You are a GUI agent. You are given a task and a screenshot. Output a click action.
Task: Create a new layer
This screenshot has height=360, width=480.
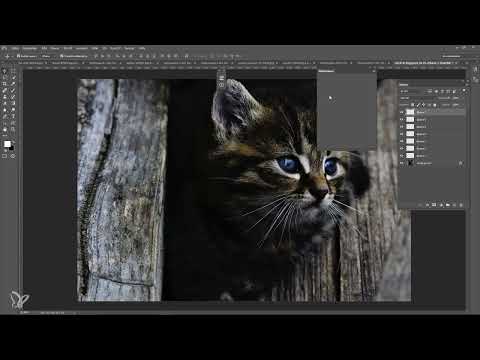454,205
